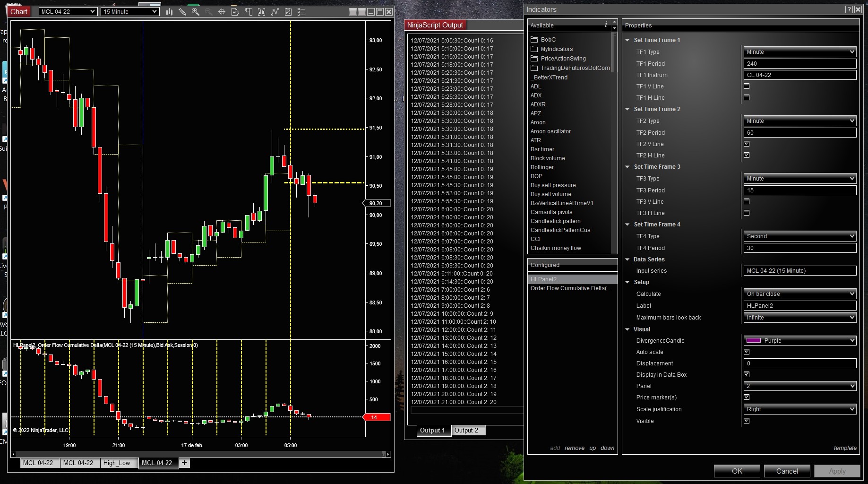Toggle the Chart Trader icon
The image size is (868, 484).
pos(249,12)
